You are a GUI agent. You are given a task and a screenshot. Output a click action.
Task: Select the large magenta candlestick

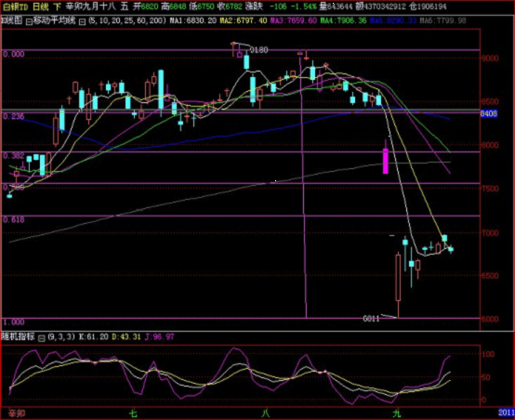point(386,161)
